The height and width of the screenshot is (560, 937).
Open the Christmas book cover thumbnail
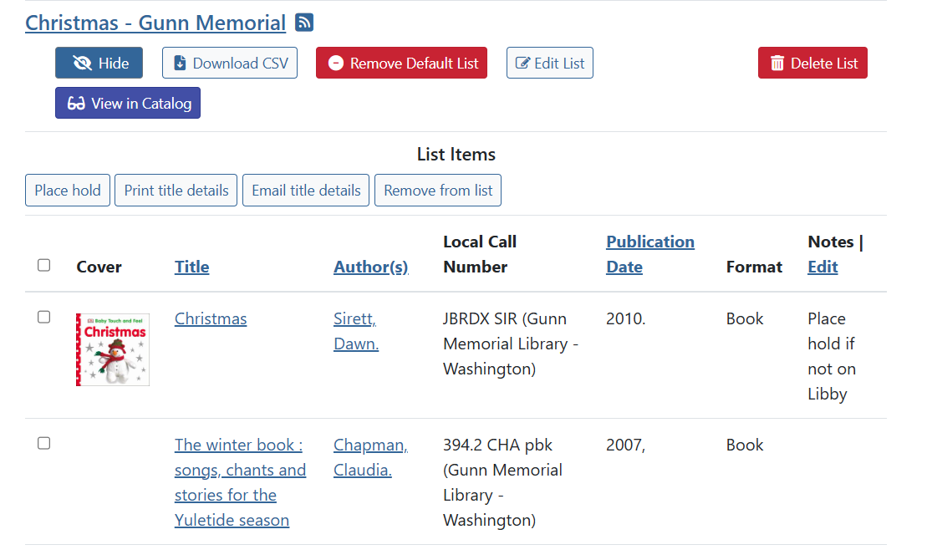[x=112, y=349]
